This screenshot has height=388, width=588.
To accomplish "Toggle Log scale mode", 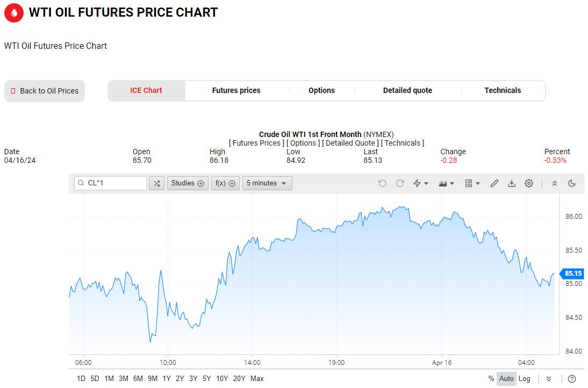I will pyautogui.click(x=524, y=378).
